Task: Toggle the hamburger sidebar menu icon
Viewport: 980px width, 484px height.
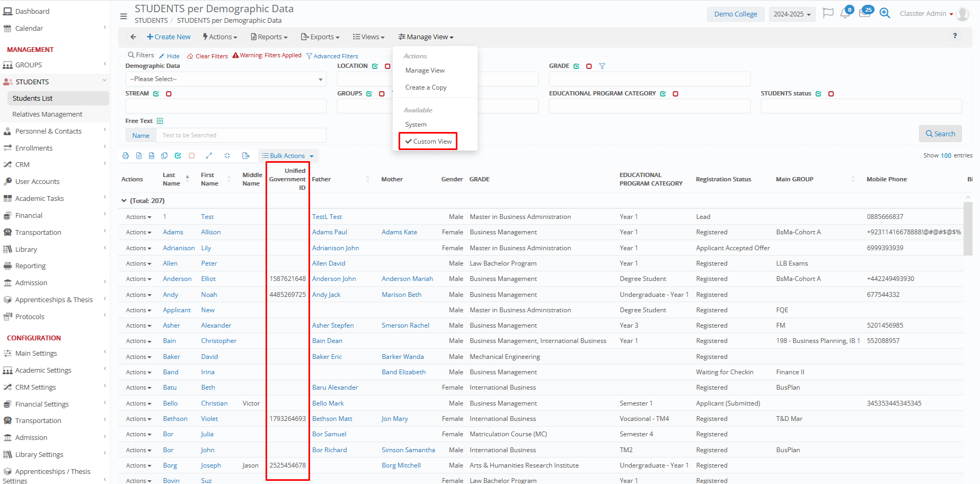Action: point(123,16)
